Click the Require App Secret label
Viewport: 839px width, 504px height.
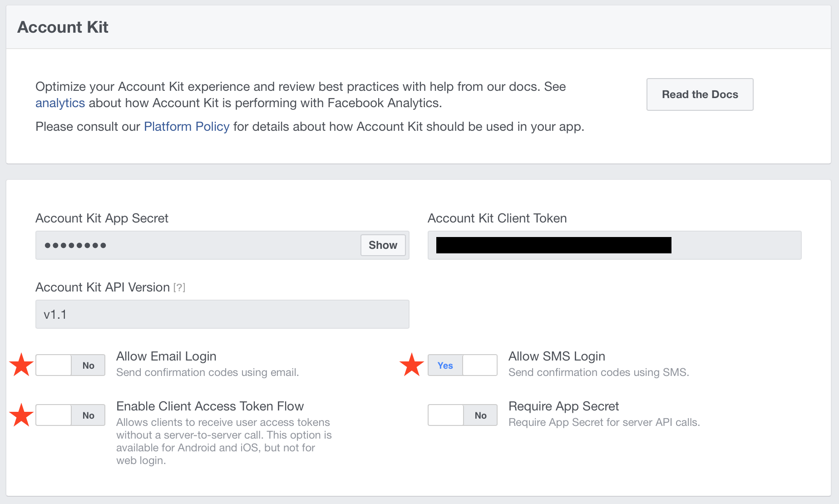point(563,406)
